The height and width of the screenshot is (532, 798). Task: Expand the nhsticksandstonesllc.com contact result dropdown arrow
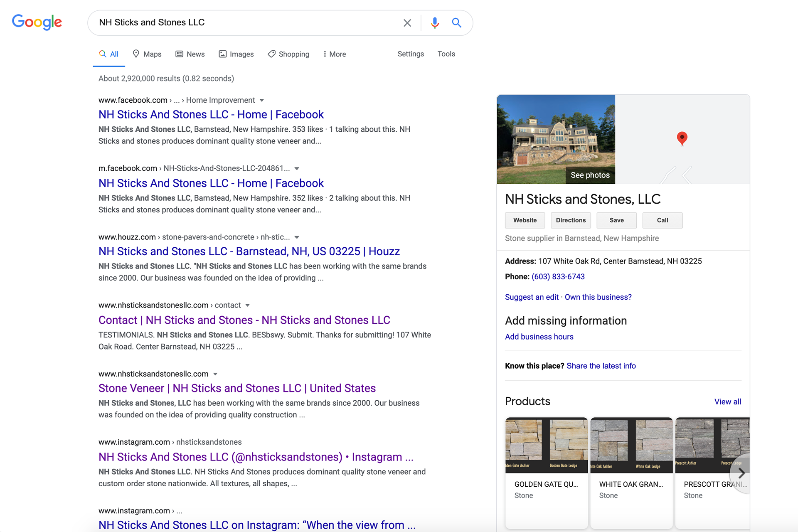[x=248, y=305]
